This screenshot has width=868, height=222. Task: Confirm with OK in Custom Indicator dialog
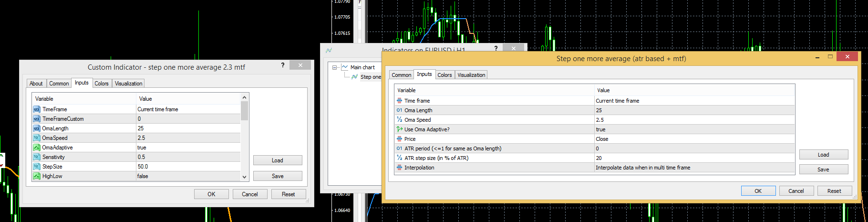[x=211, y=194]
